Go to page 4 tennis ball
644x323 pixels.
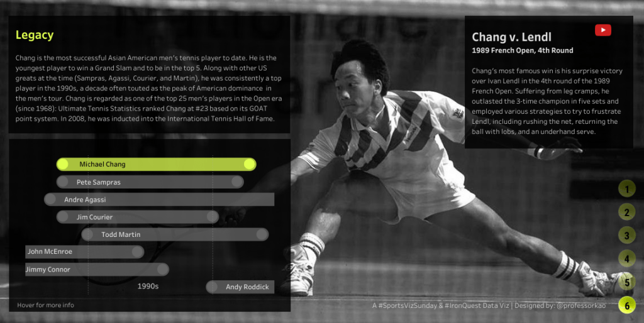pos(627,258)
